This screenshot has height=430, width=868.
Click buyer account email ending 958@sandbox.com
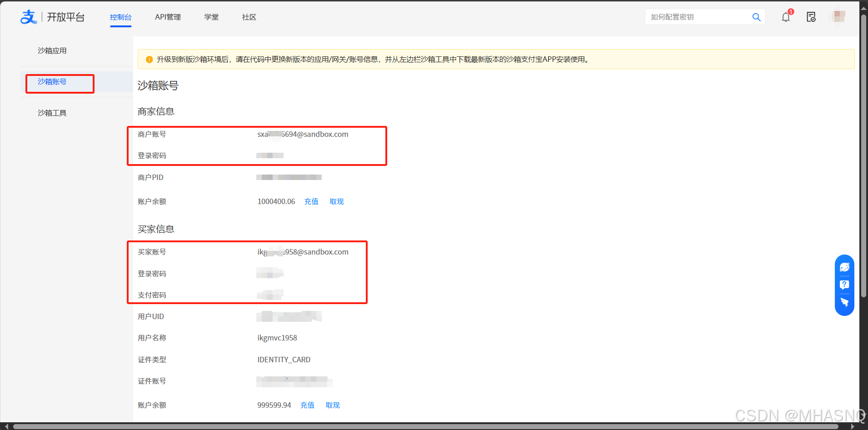pos(303,252)
